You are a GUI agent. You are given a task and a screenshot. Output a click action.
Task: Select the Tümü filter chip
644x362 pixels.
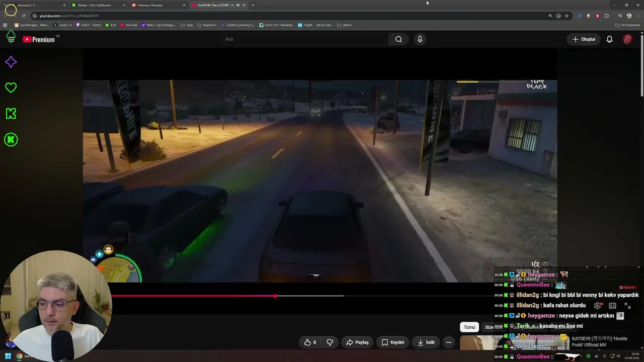(469, 327)
